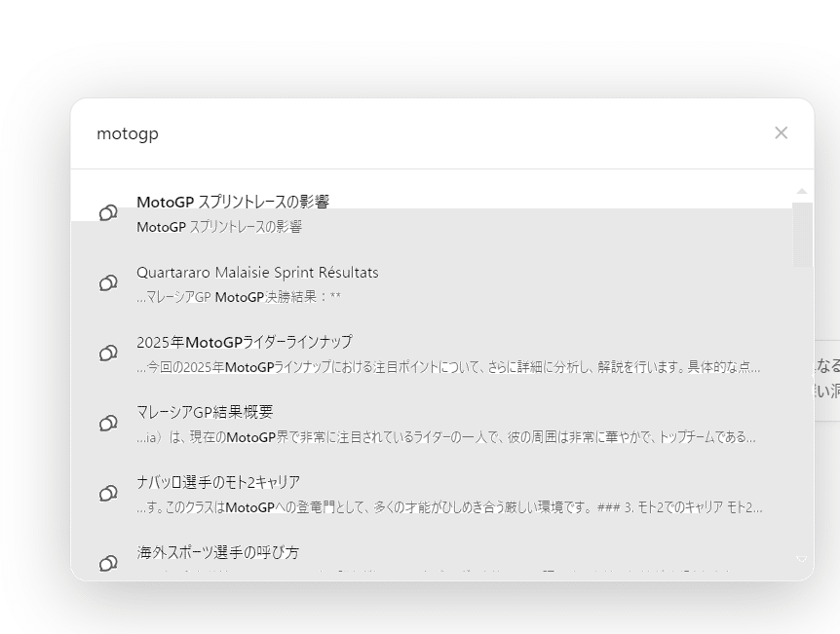Click snippet starting "…す。このクラスはMotoGPへの登竜門"

pos(449,507)
